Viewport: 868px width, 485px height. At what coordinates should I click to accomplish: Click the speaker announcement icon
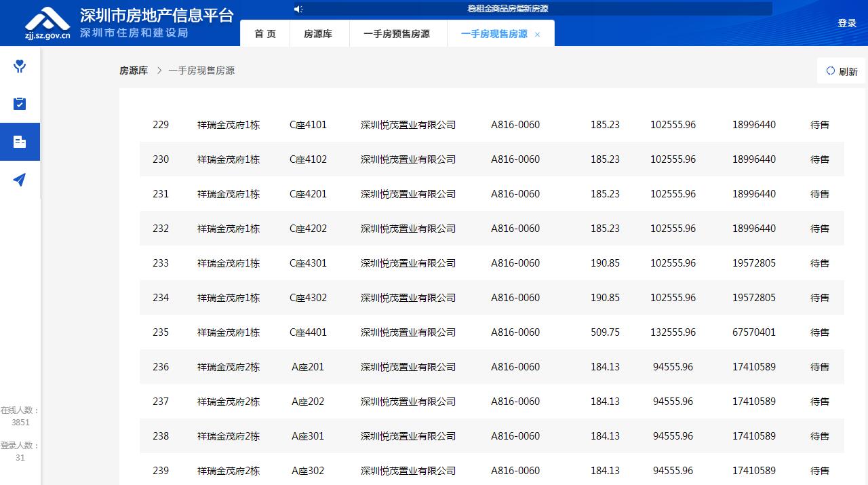coord(298,9)
